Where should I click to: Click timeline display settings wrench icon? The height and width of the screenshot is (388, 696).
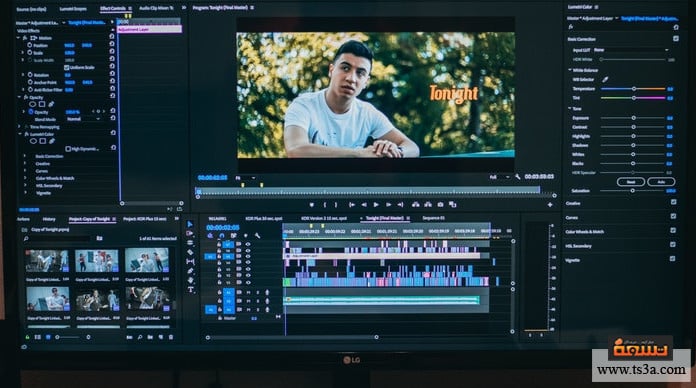pyautogui.click(x=257, y=236)
